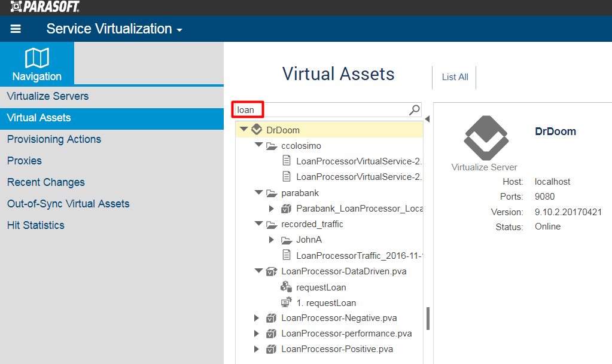The height and width of the screenshot is (364, 612).
Task: Click the recorded_traffic folder icon
Action: 272,224
